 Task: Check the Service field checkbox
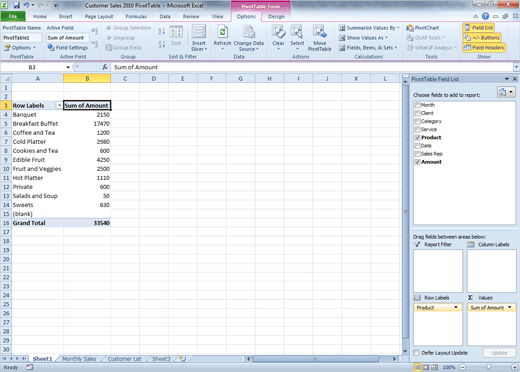point(417,129)
